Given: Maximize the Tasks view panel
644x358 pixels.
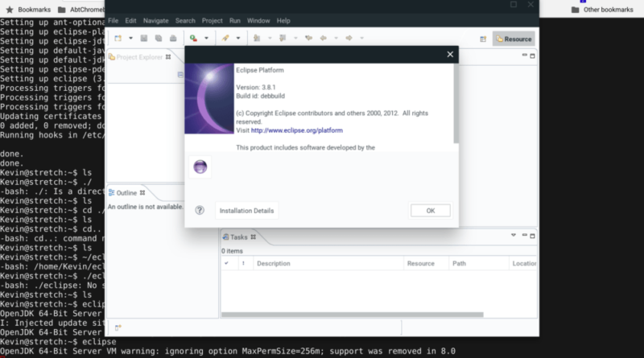Looking at the screenshot, I should [x=533, y=236].
